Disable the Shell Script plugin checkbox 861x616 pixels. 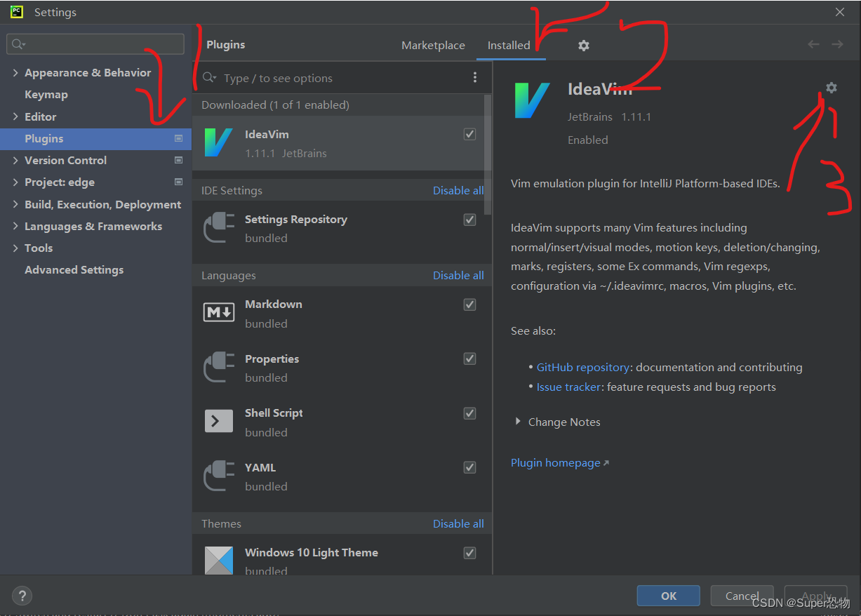coord(469,413)
